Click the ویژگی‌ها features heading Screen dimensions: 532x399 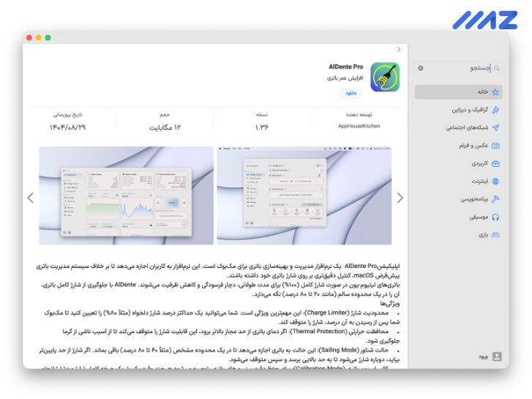coord(389,303)
